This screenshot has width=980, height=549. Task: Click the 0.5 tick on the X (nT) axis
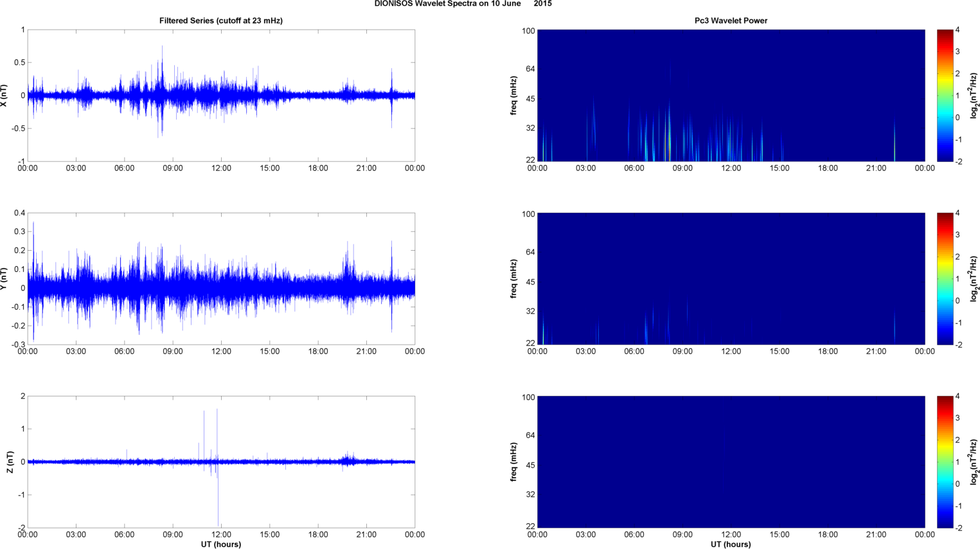[19, 62]
